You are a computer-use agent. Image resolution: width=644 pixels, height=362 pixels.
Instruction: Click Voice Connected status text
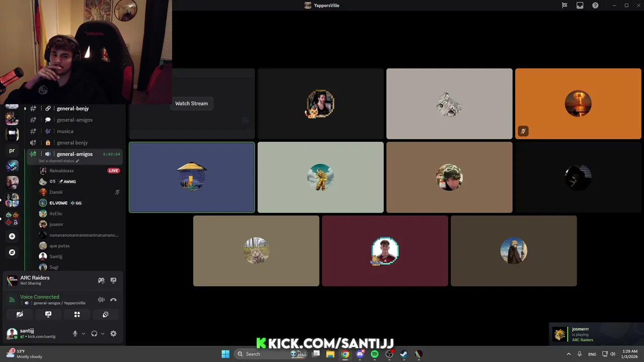pos(39,297)
